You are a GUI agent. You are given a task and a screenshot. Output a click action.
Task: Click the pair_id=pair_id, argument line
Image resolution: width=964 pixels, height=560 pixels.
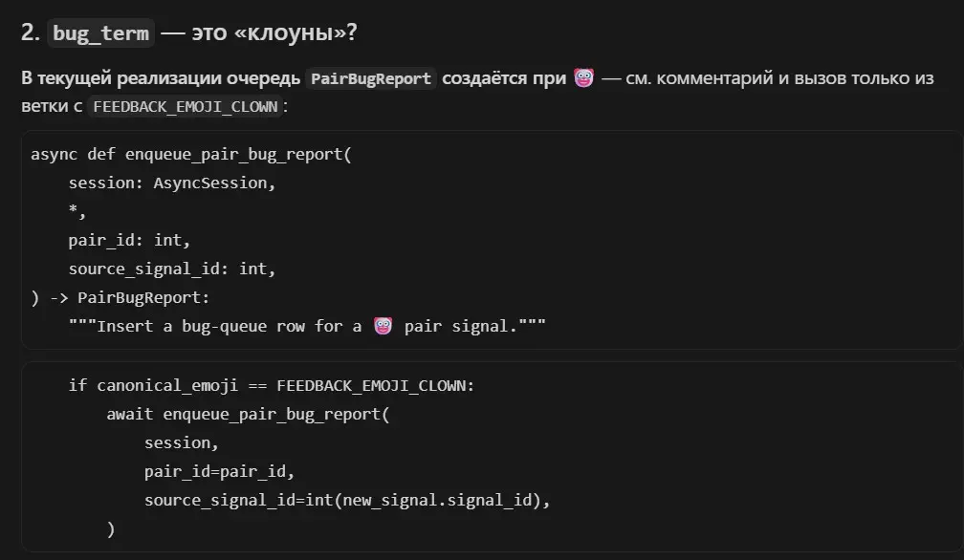pyautogui.click(x=220, y=471)
